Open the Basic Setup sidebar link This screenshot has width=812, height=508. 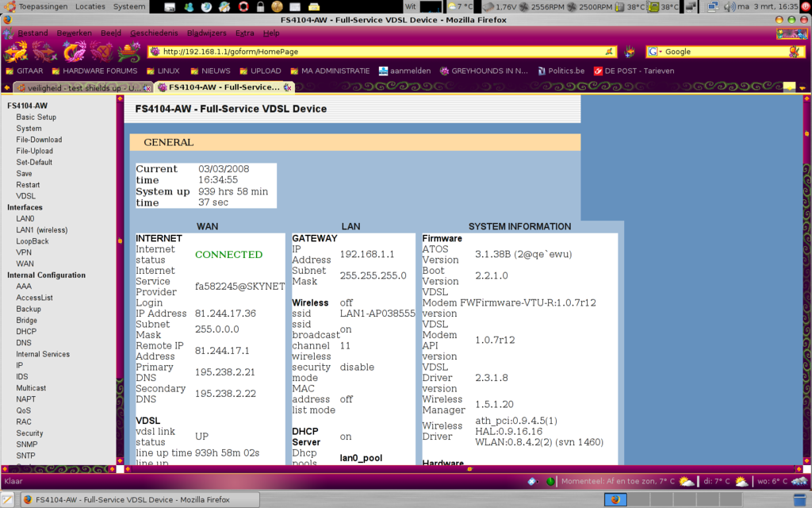click(36, 117)
